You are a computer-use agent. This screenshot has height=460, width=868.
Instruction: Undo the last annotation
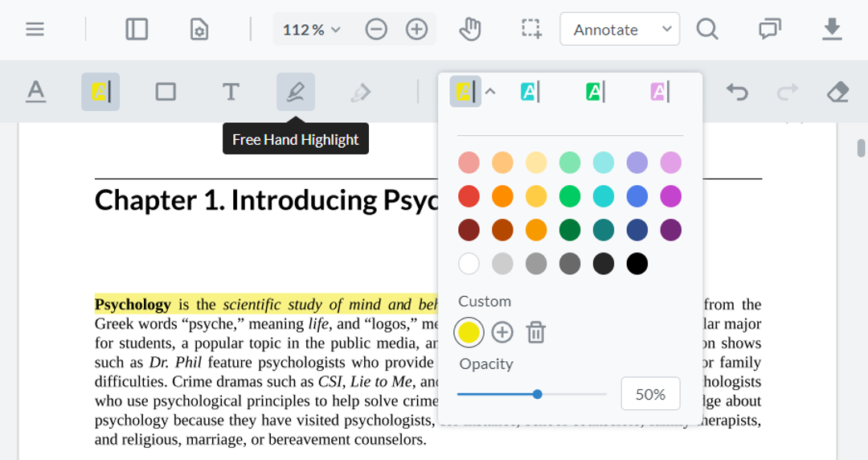(x=737, y=92)
